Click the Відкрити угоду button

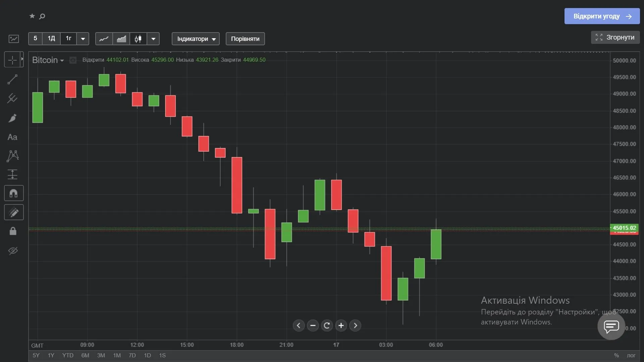602,16
